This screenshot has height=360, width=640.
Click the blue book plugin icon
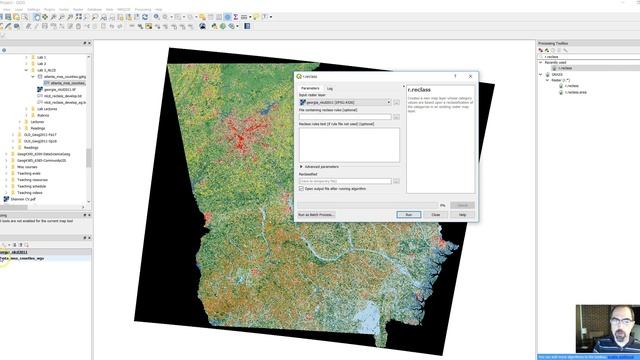click(247, 26)
